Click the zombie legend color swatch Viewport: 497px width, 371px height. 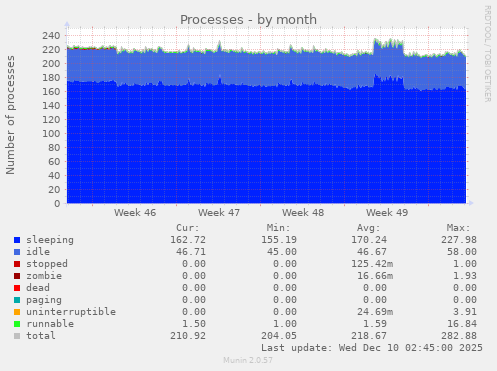(17, 276)
